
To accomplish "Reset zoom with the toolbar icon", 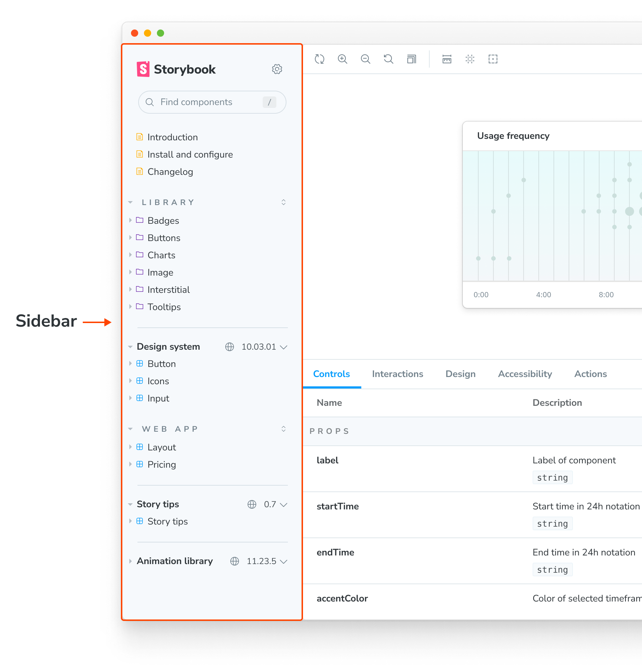I will 389,59.
